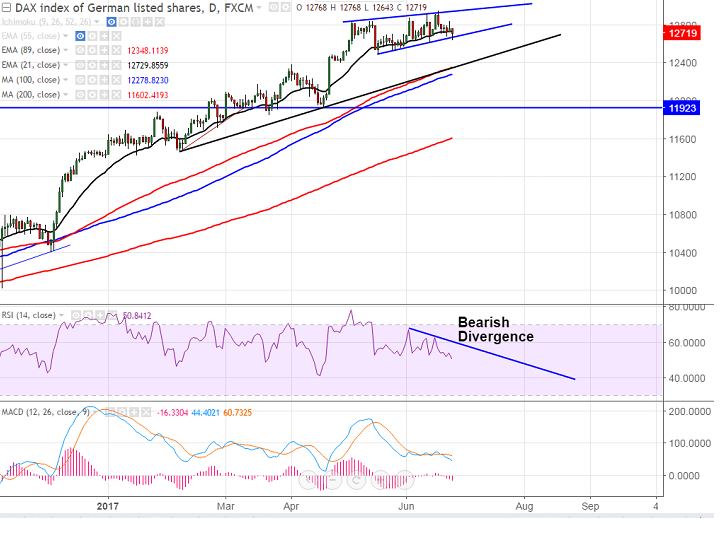Select the 11923 horizontal line price label

[x=694, y=106]
